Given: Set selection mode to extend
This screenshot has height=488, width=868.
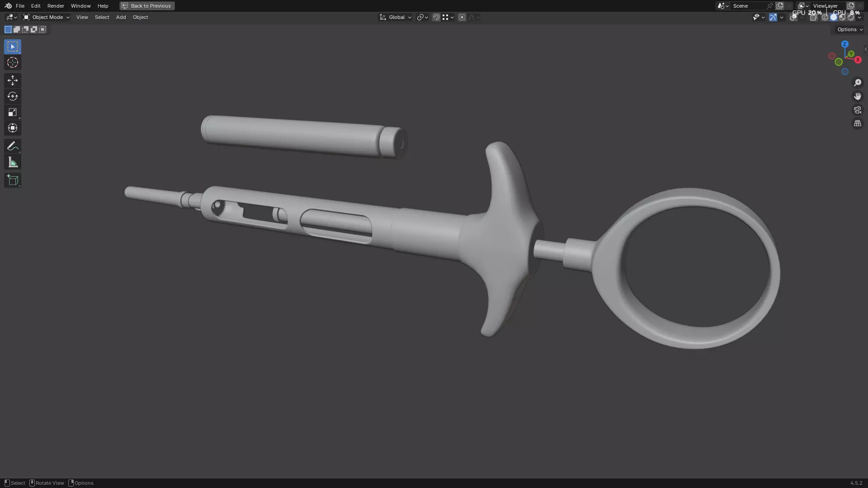Looking at the screenshot, I should point(17,29).
